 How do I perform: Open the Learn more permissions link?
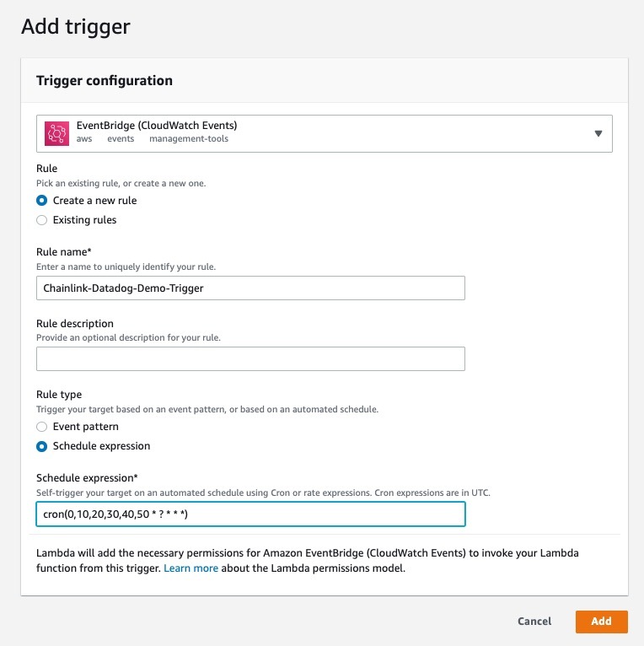pos(191,568)
